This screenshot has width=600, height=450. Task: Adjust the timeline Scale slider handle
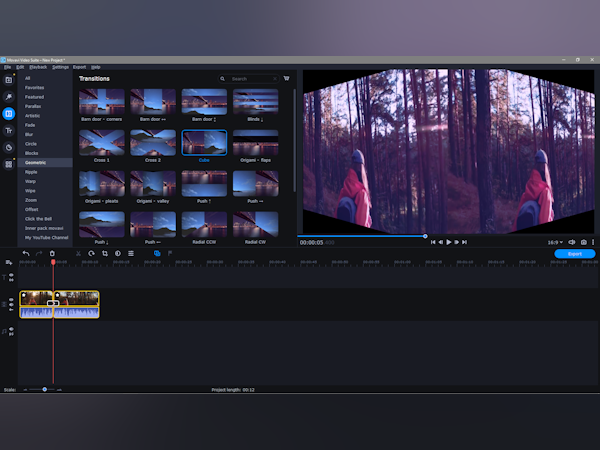44,389
